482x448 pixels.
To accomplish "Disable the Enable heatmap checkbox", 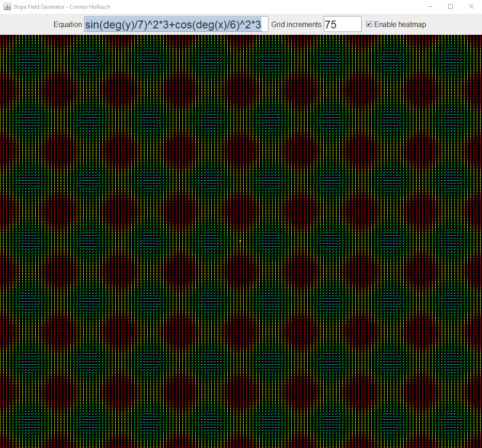I will tap(369, 24).
